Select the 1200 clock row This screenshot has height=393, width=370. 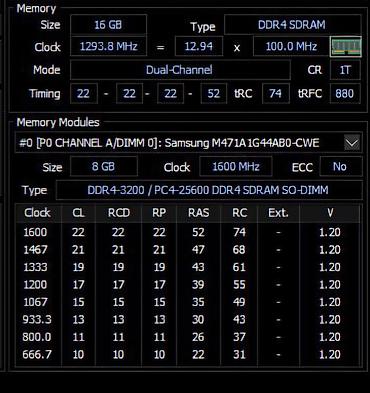pos(188,285)
